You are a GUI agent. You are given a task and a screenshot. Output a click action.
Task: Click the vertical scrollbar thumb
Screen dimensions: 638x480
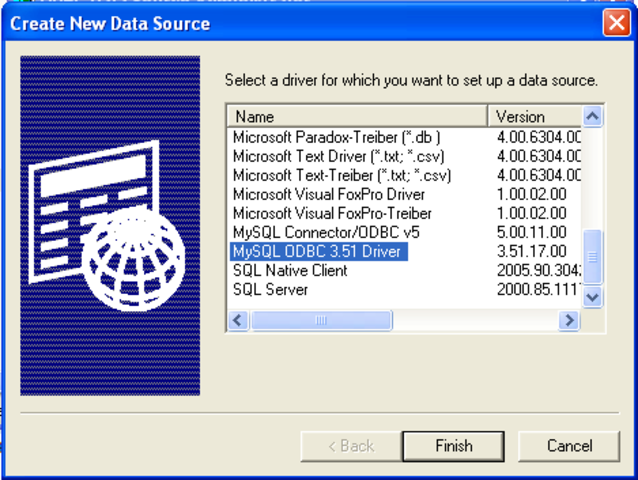pos(592,256)
